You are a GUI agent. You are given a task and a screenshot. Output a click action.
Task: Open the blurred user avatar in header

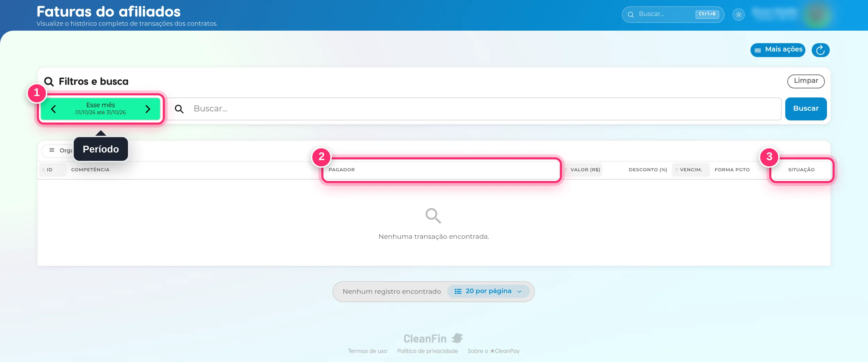click(x=817, y=15)
